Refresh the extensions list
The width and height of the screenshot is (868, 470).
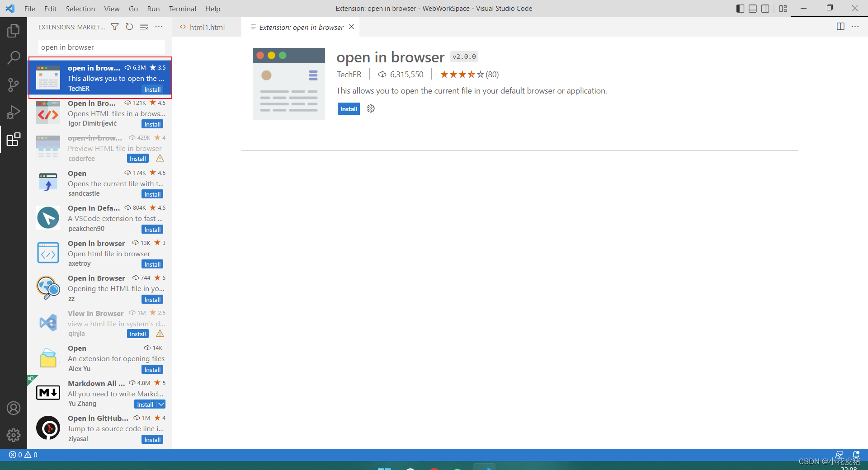(129, 27)
